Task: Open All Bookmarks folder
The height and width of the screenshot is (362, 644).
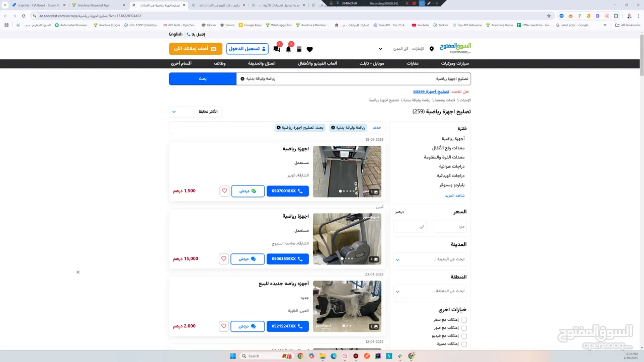Action: (627, 25)
